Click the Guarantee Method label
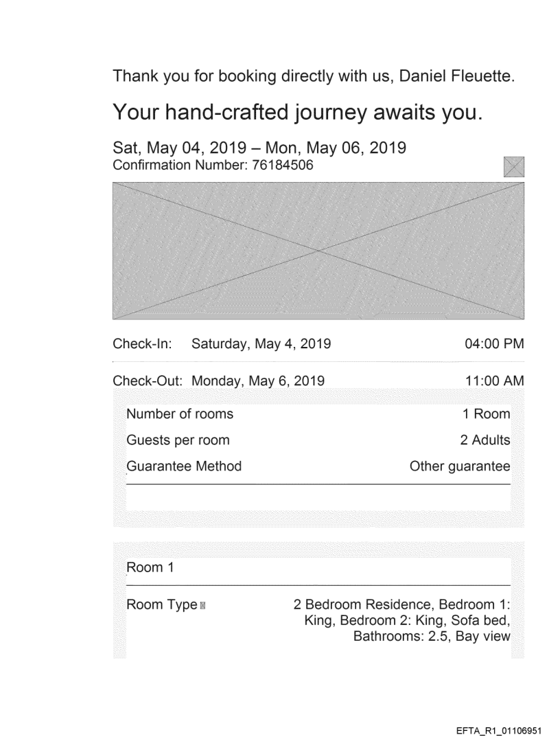560x737 pixels. click(184, 466)
